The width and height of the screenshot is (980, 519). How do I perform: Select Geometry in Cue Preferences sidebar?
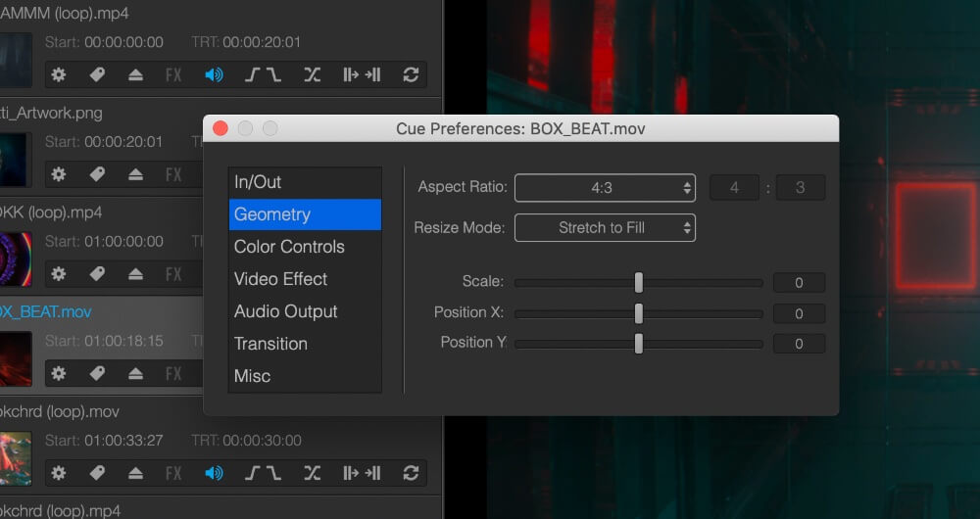click(x=305, y=214)
